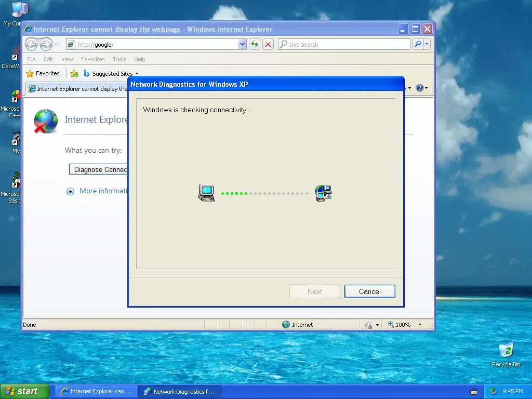The width and height of the screenshot is (532, 399).
Task: Switch to Network Diagnostics taskbar button
Action: (180, 392)
